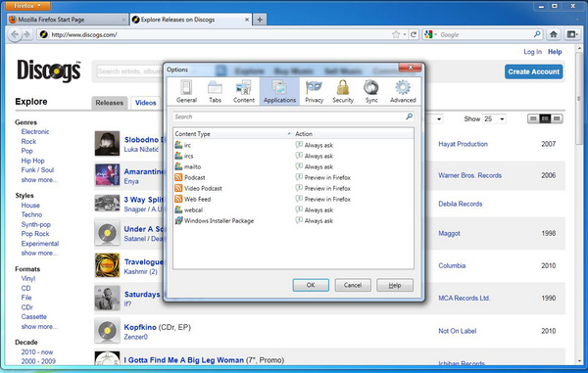Select the Tabs options icon
The image size is (588, 373).
coord(215,91)
